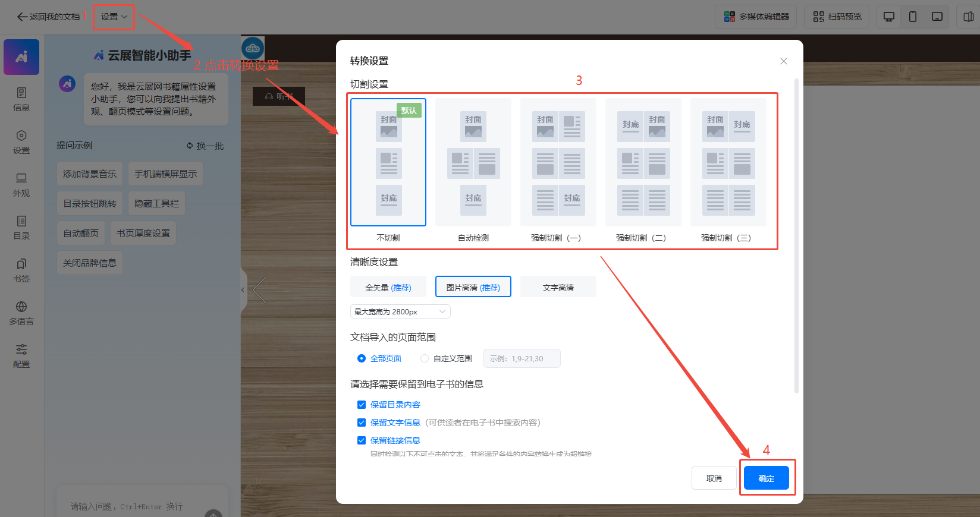Click the 扫码预览 QR code button

(x=837, y=17)
